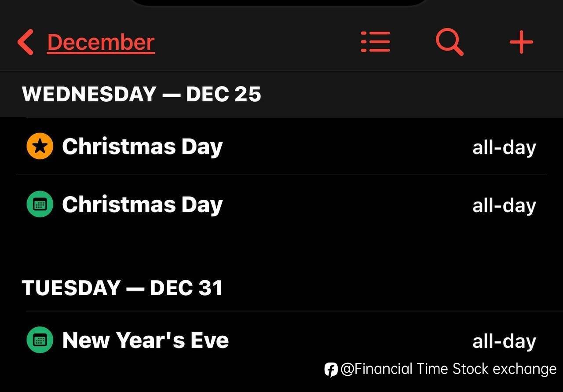563x392 pixels.
Task: Add a new event with plus icon
Action: (x=521, y=42)
